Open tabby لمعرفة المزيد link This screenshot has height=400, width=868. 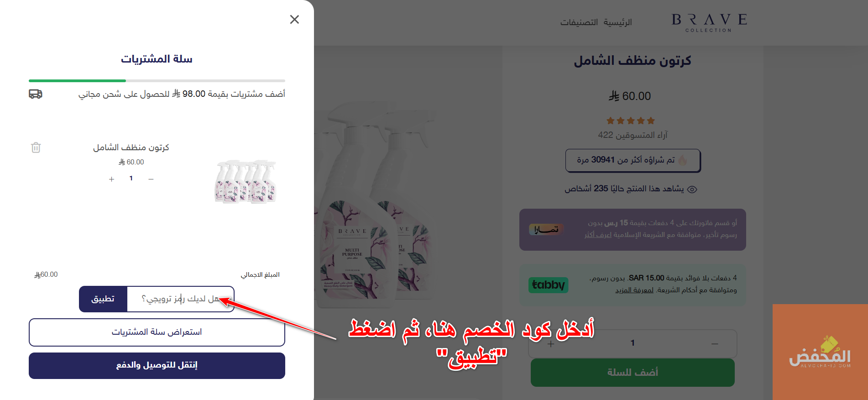(x=634, y=290)
